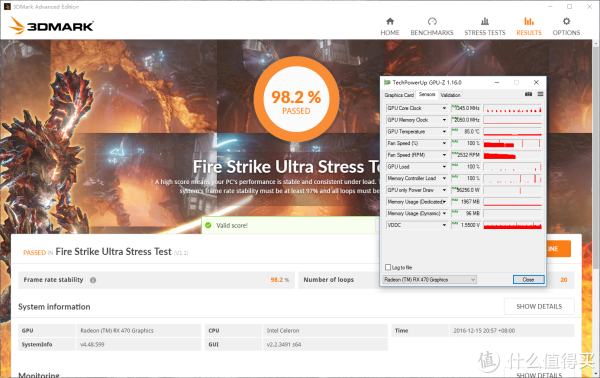
Task: Open the Options gear icon
Action: [x=566, y=21]
